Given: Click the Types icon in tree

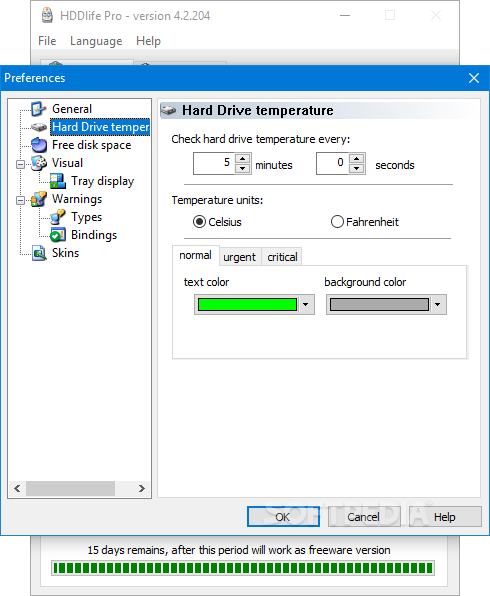Looking at the screenshot, I should point(58,217).
